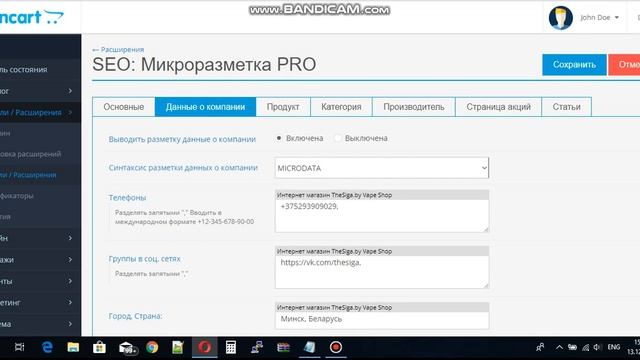Open WinRAR from the taskbar

283,347
